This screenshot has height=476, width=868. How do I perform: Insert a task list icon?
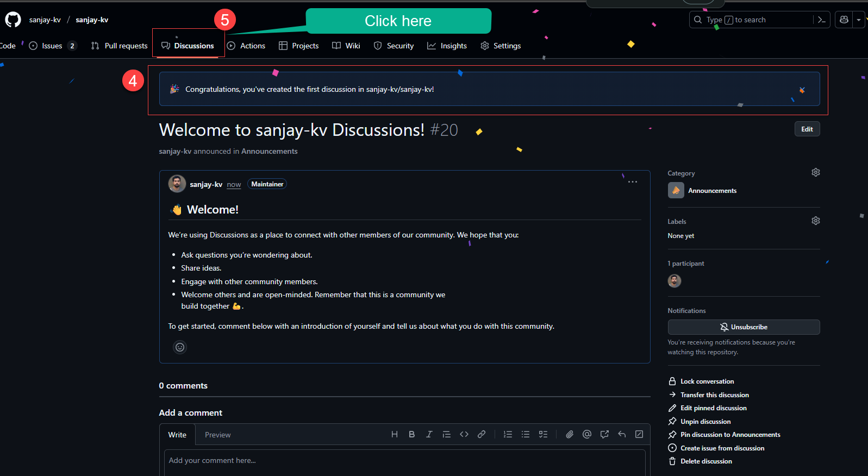tap(543, 434)
